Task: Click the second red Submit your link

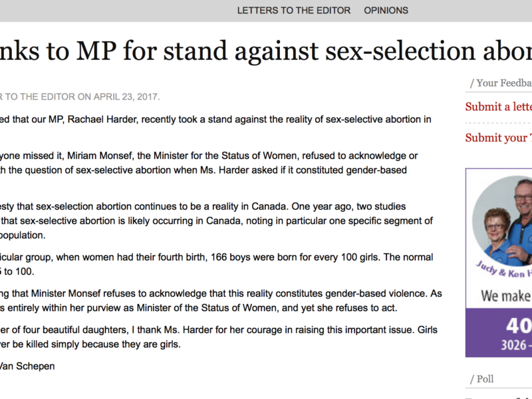Action: (x=498, y=138)
